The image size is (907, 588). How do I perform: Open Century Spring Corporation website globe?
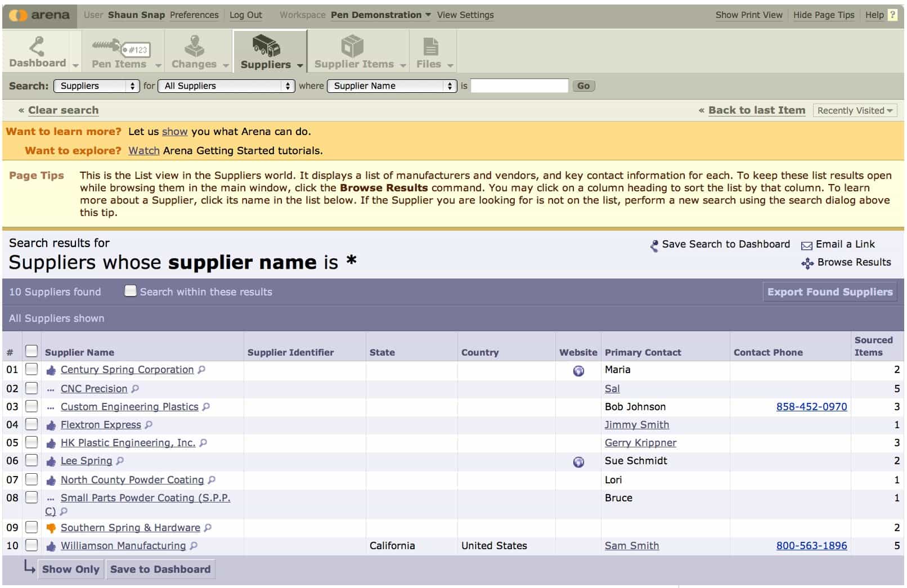[578, 371]
